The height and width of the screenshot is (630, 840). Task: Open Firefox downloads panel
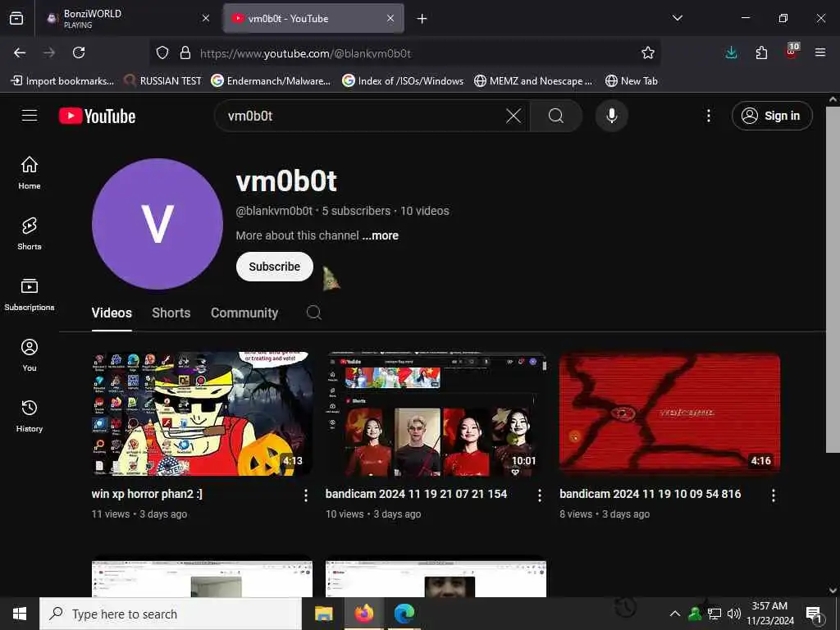(x=731, y=52)
